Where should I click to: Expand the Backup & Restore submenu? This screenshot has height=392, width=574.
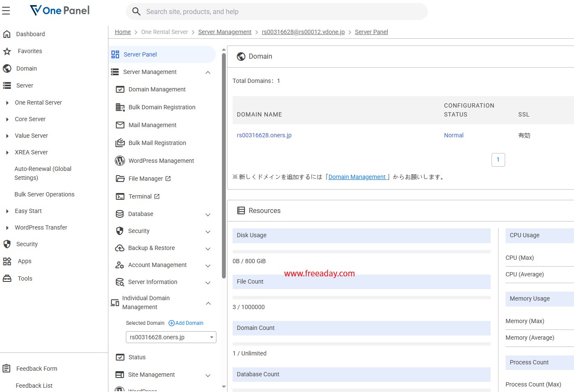208,249
